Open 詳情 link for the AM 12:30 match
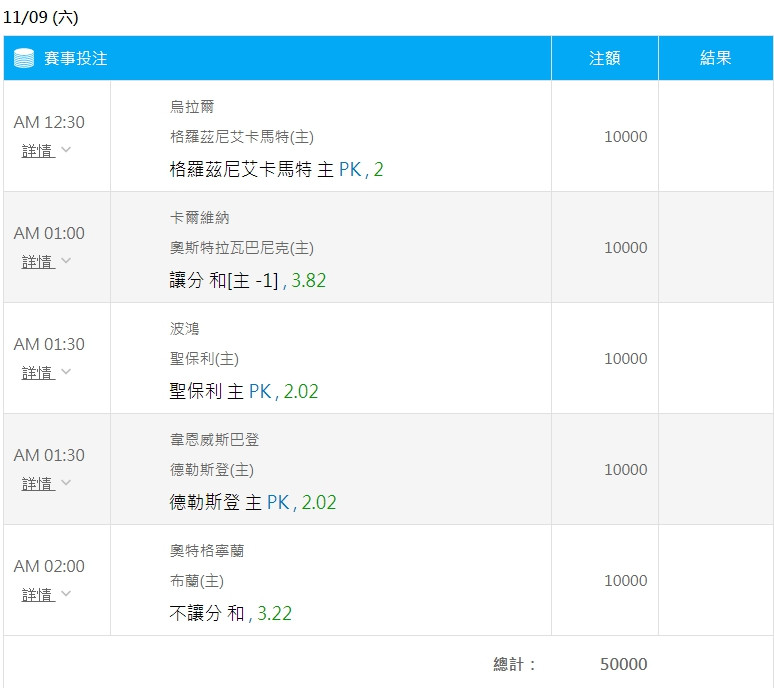Viewport: 774px width, 688px height. [38, 151]
